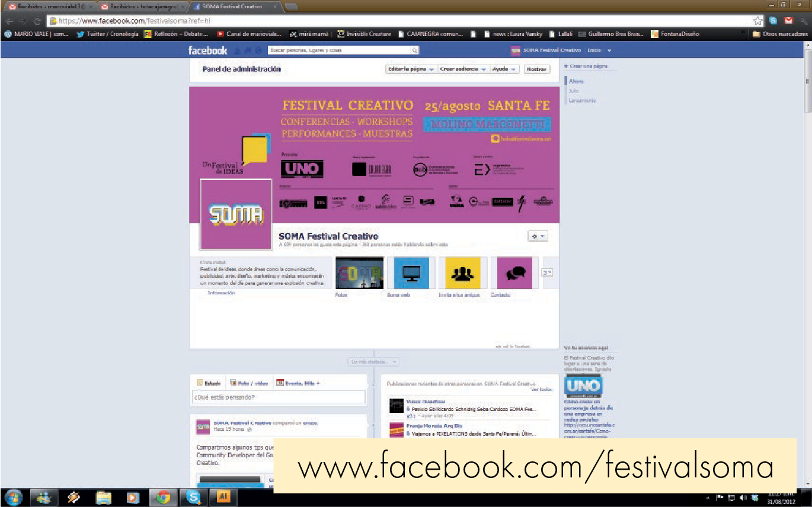Open the blue Soma web monitor icon

[411, 272]
